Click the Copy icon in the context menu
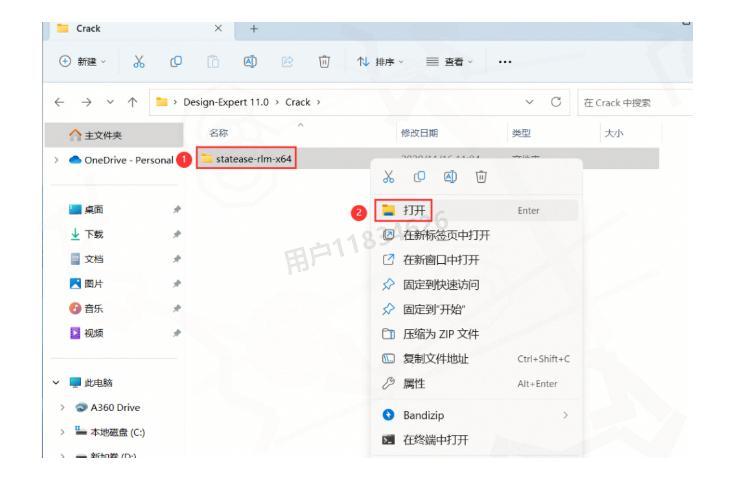 point(419,177)
